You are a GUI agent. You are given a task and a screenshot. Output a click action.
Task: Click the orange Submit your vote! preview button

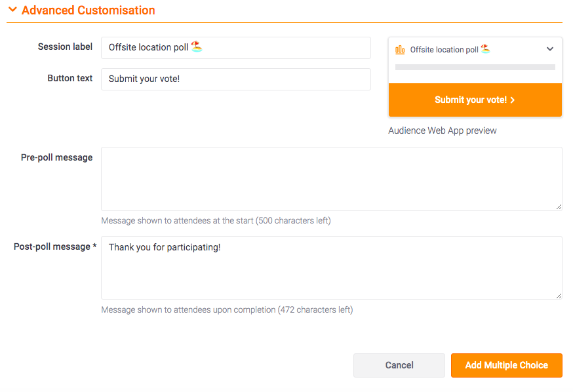tap(475, 100)
